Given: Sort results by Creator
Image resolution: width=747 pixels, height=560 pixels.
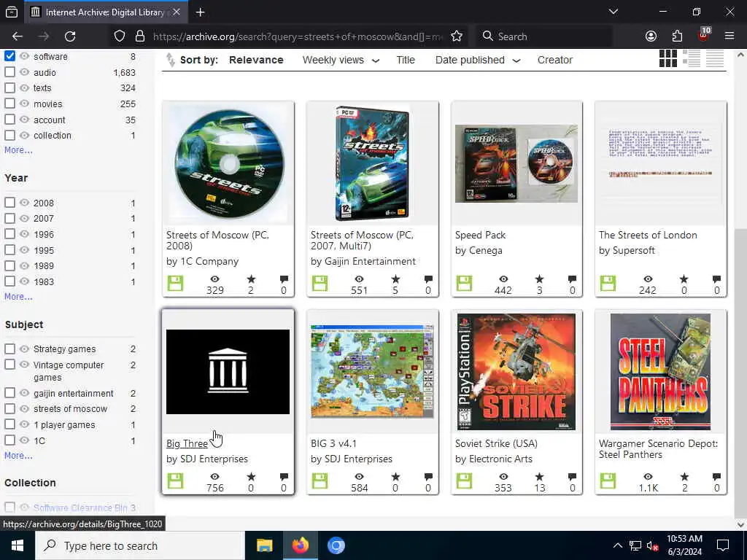Looking at the screenshot, I should [555, 60].
